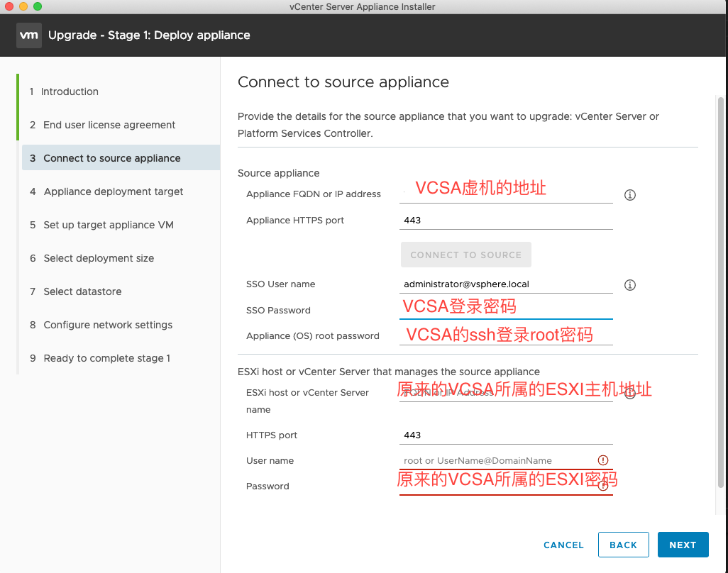This screenshot has height=573, width=728.
Task: Click the CANCEL button
Action: (x=563, y=545)
